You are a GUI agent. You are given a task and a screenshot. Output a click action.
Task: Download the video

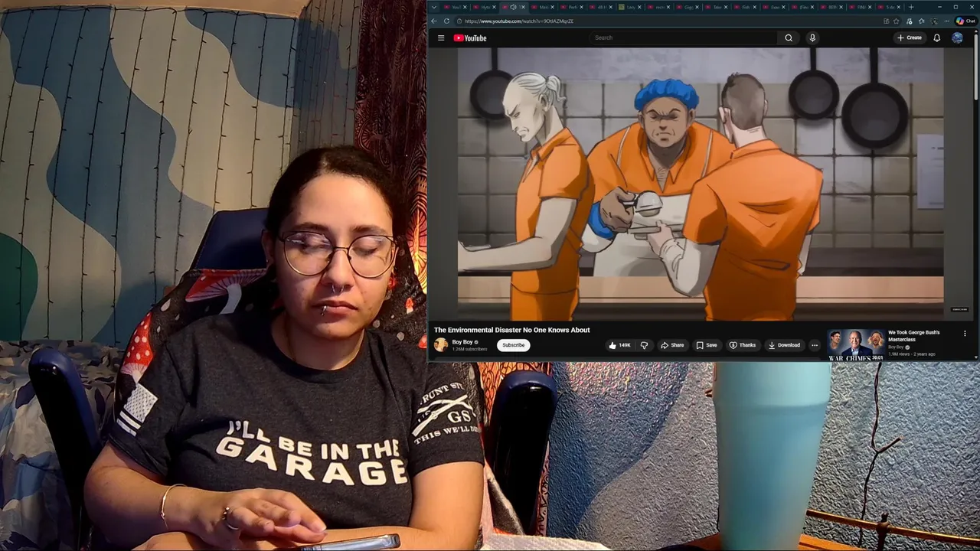(784, 345)
